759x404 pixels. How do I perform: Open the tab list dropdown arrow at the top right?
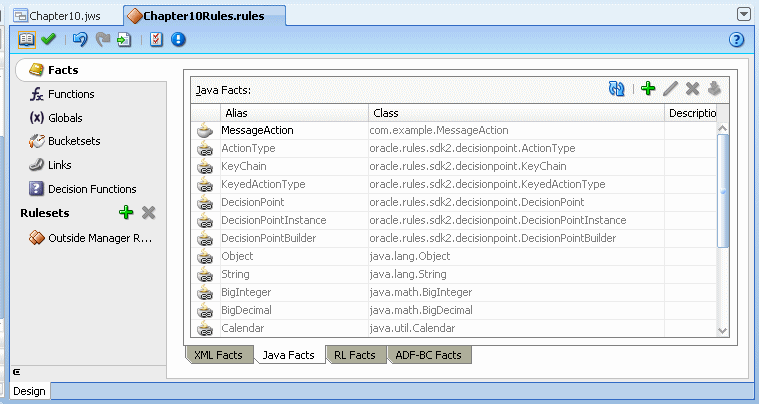(x=744, y=15)
